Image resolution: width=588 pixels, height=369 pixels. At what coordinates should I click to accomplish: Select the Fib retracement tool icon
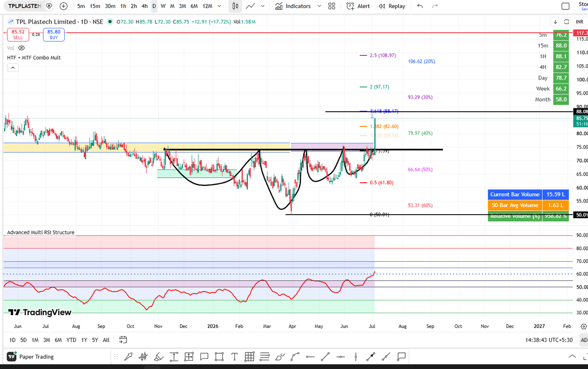pos(265,356)
